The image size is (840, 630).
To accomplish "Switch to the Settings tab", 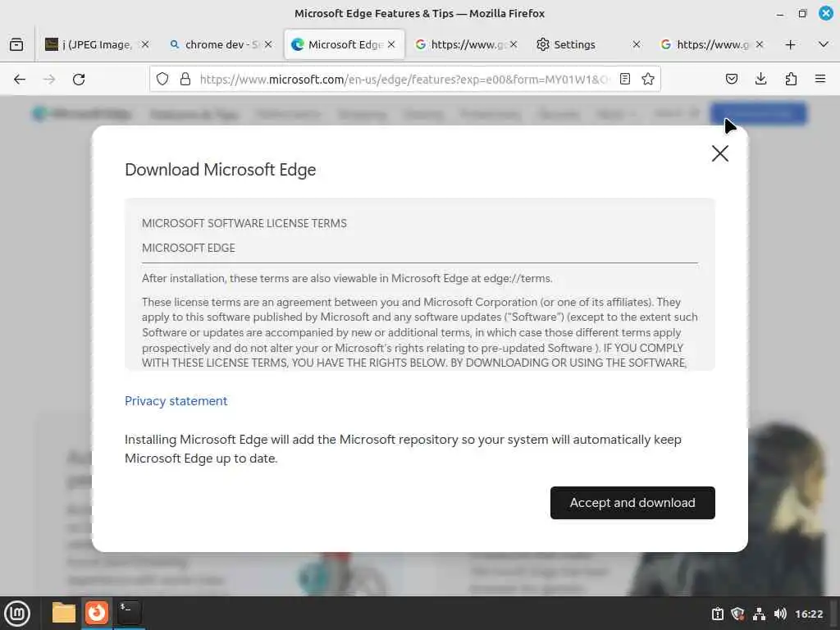I will [x=588, y=44].
